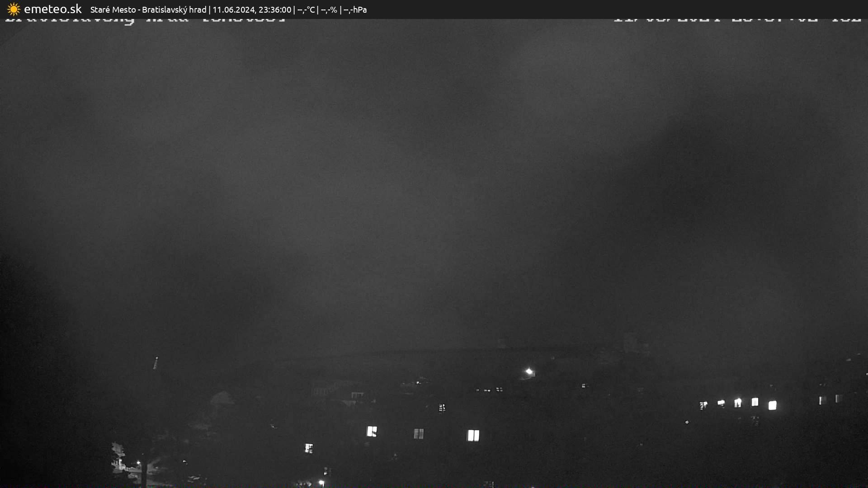Click the pressure hPa readout in header
Viewport: 868px width, 488px height.
[x=355, y=10]
